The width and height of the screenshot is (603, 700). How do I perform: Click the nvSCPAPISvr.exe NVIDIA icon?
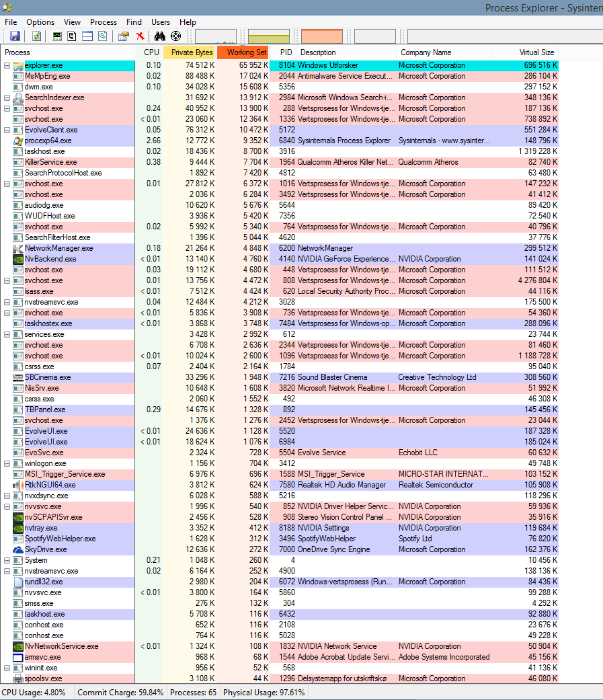coord(18,517)
